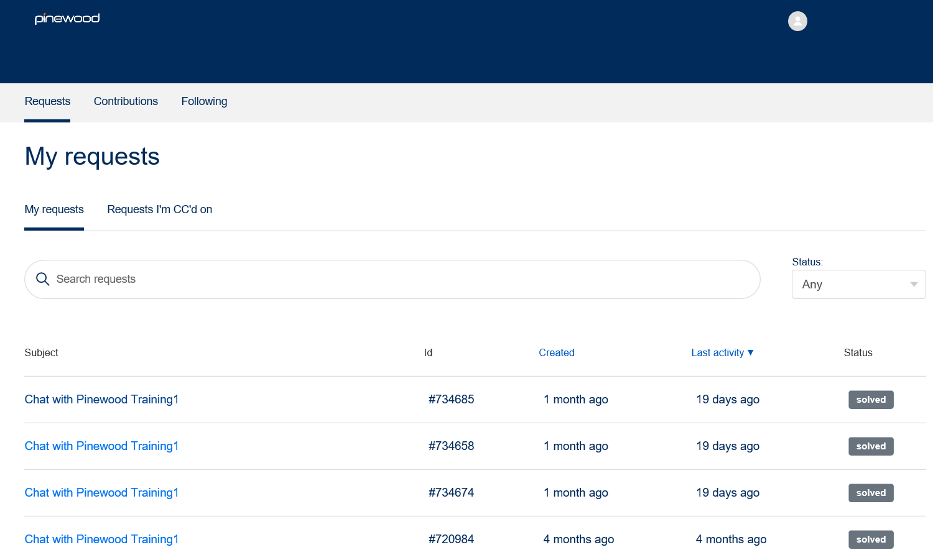933x560 pixels.
Task: Click solved badge for request #734685
Action: click(x=871, y=400)
